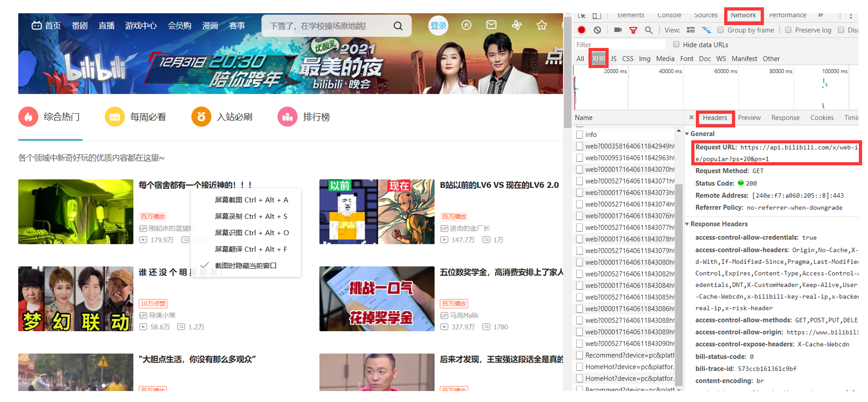The image size is (868, 402).
Task: Open the Sources tab
Action: click(x=706, y=15)
